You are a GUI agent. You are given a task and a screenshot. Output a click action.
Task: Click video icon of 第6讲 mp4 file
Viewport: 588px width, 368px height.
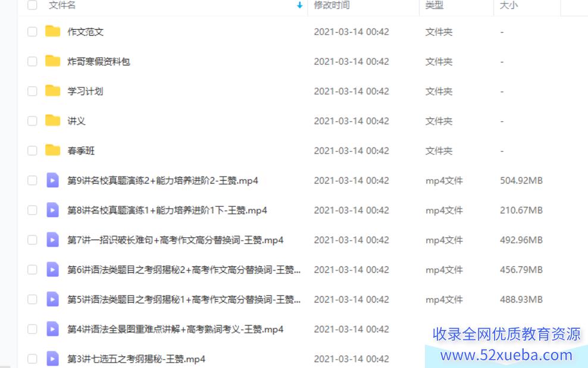point(52,269)
